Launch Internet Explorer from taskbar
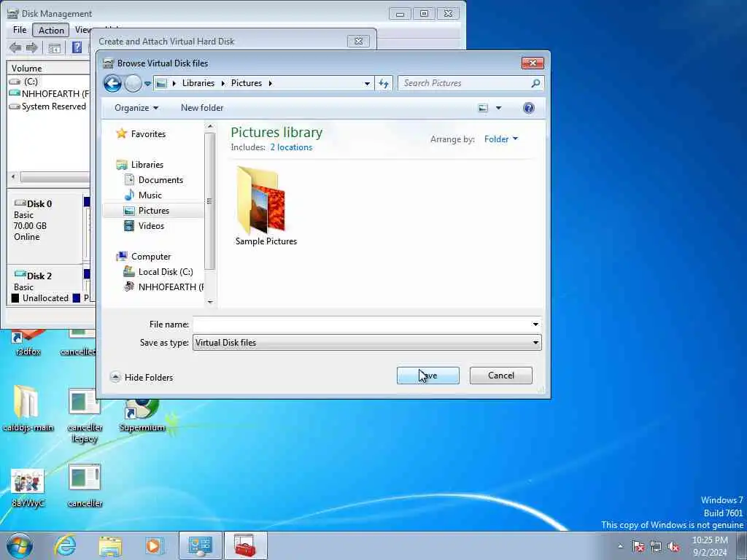This screenshot has height=560, width=747. [x=65, y=545]
